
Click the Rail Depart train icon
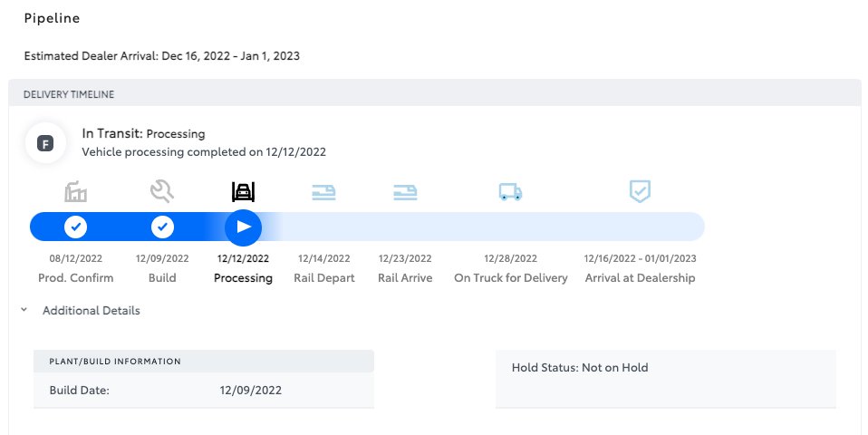[323, 192]
